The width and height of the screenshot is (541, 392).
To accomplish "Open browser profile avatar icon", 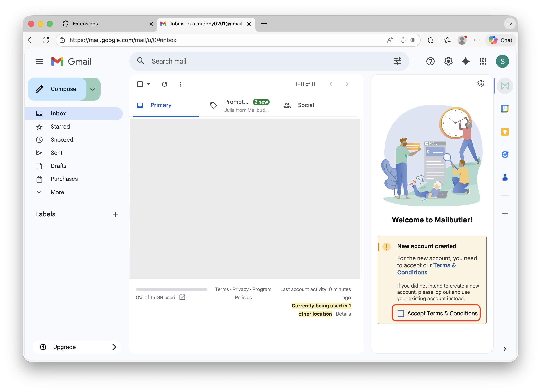I will [x=462, y=40].
